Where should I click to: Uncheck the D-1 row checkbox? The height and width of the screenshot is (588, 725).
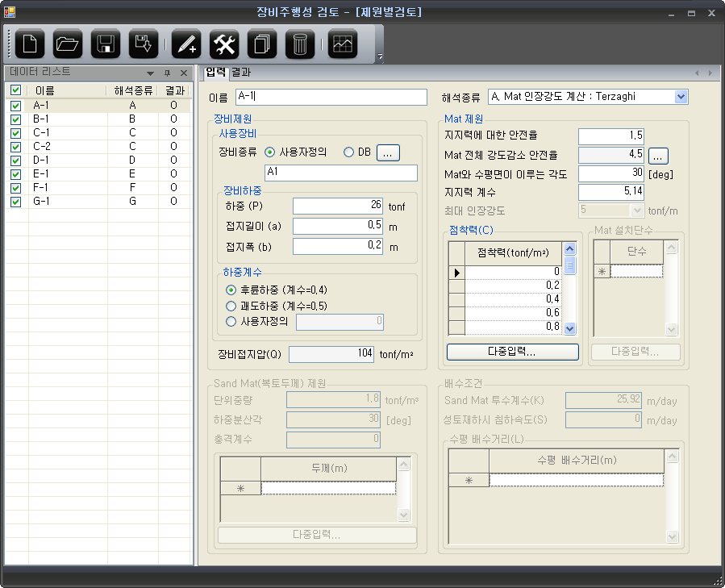(15, 161)
